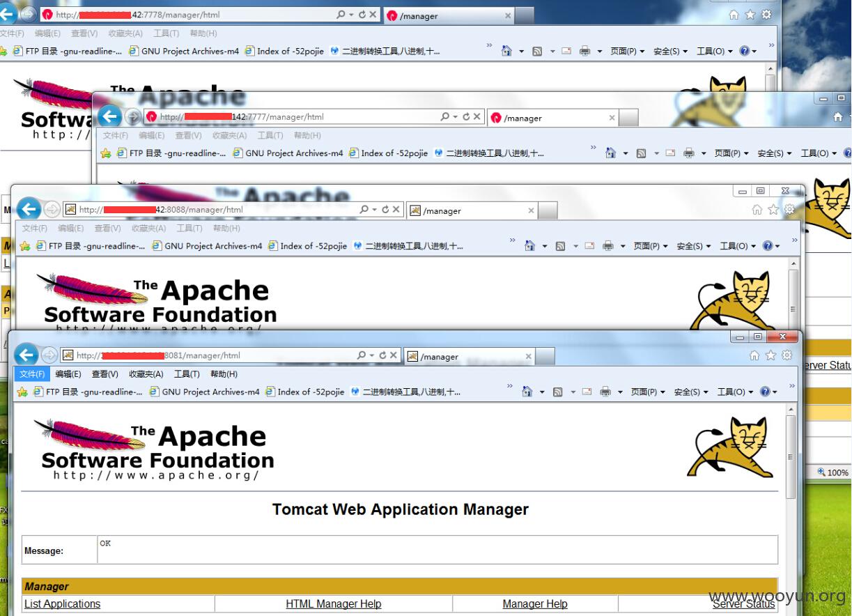Click the feeds icon in the 8081 window
This screenshot has width=852, height=616.
point(557,392)
